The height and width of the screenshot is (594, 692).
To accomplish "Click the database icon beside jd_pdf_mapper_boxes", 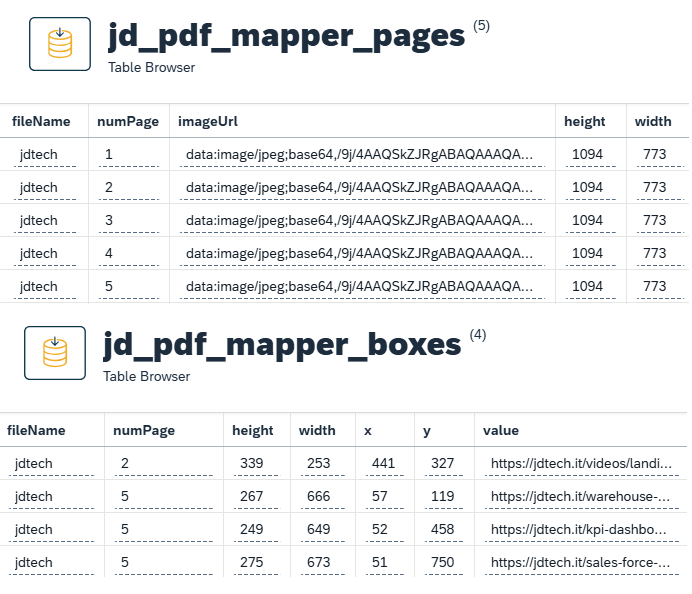I will (55, 353).
